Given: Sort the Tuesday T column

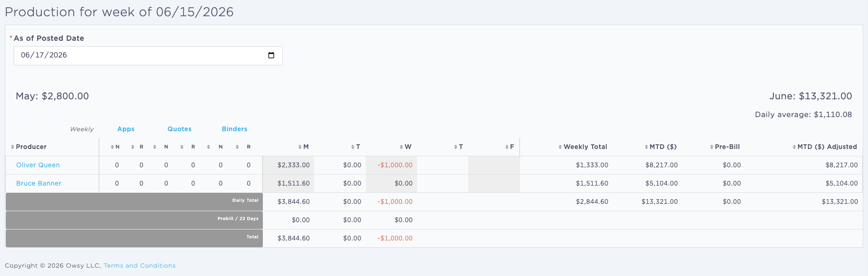Looking at the screenshot, I should click(x=355, y=147).
